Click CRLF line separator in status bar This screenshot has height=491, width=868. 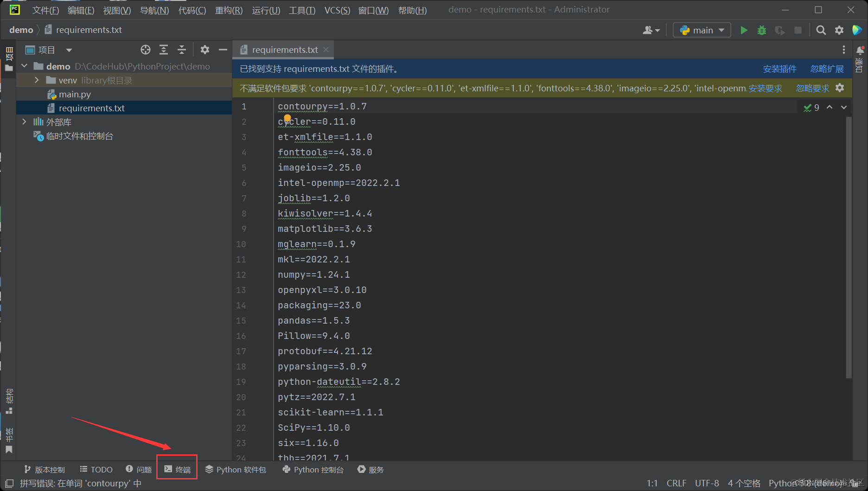pyautogui.click(x=677, y=484)
